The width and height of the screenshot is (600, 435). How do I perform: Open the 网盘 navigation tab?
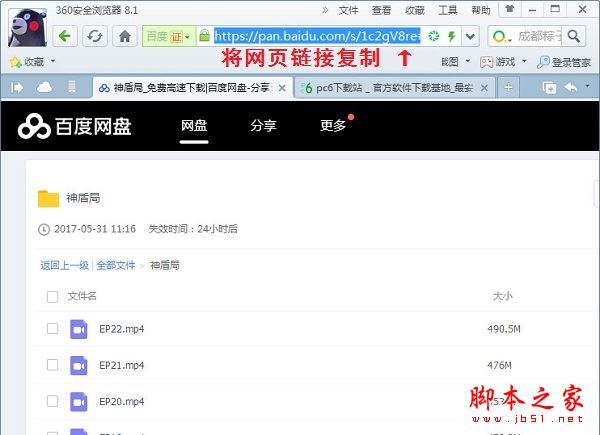coord(194,125)
